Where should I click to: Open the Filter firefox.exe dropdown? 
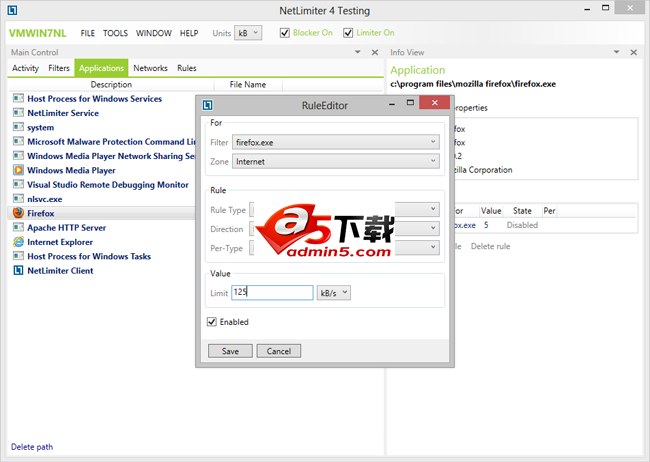(x=336, y=142)
